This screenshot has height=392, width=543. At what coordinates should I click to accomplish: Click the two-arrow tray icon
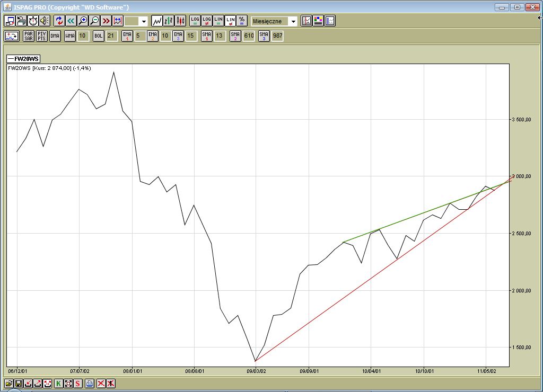coord(47,384)
